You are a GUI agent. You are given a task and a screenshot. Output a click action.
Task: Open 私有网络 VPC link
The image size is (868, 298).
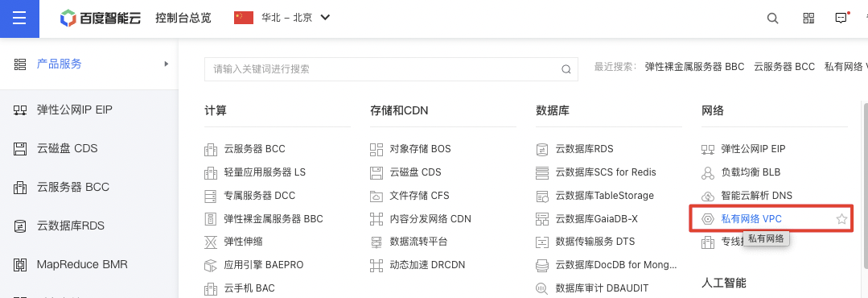pos(751,219)
